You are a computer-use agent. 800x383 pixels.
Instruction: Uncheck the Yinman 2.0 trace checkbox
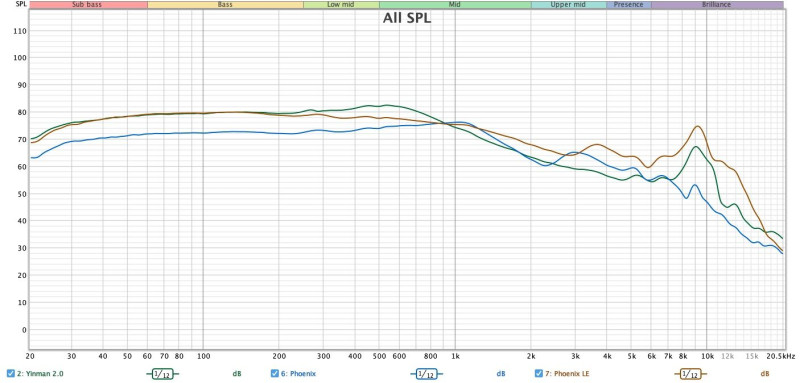coord(11,373)
